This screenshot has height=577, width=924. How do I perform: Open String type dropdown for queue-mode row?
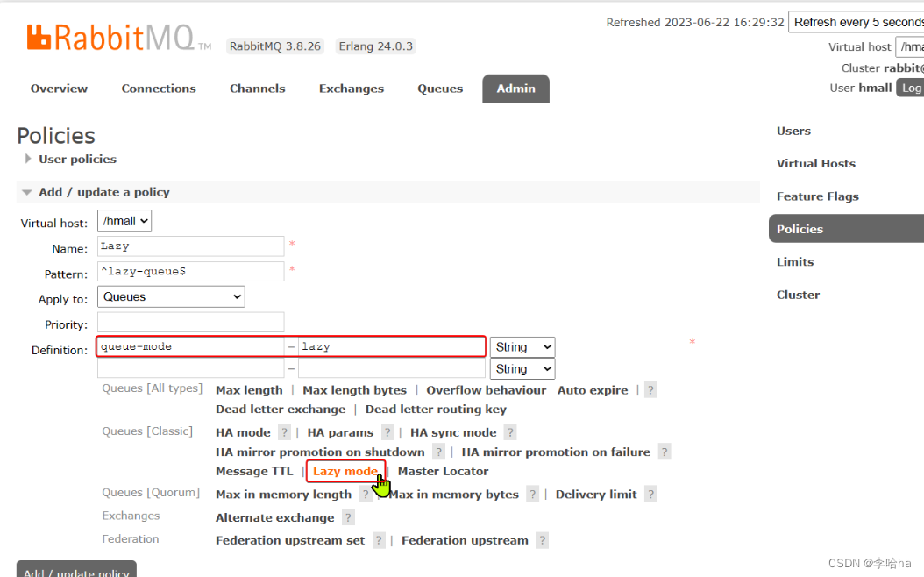(x=522, y=347)
